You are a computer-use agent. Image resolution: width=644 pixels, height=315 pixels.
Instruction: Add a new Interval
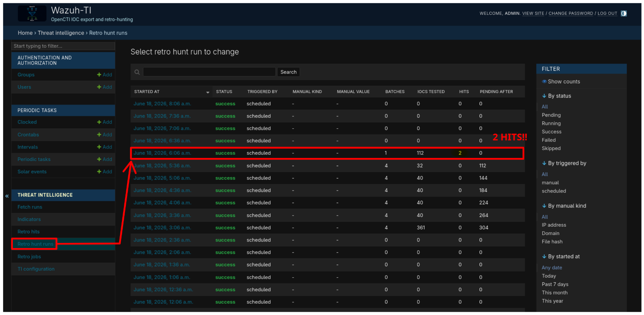tap(104, 147)
